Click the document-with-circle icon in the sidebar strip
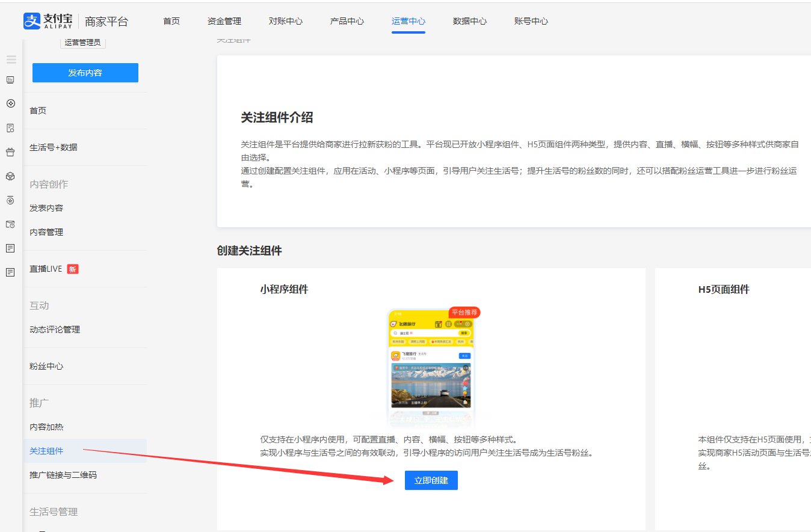 tap(10, 128)
